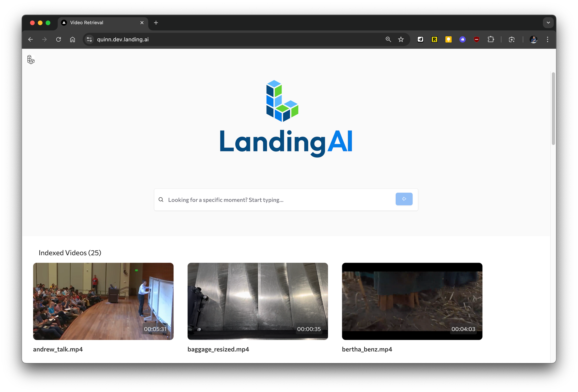
Task: Go back with the browser back arrow
Action: (x=31, y=40)
